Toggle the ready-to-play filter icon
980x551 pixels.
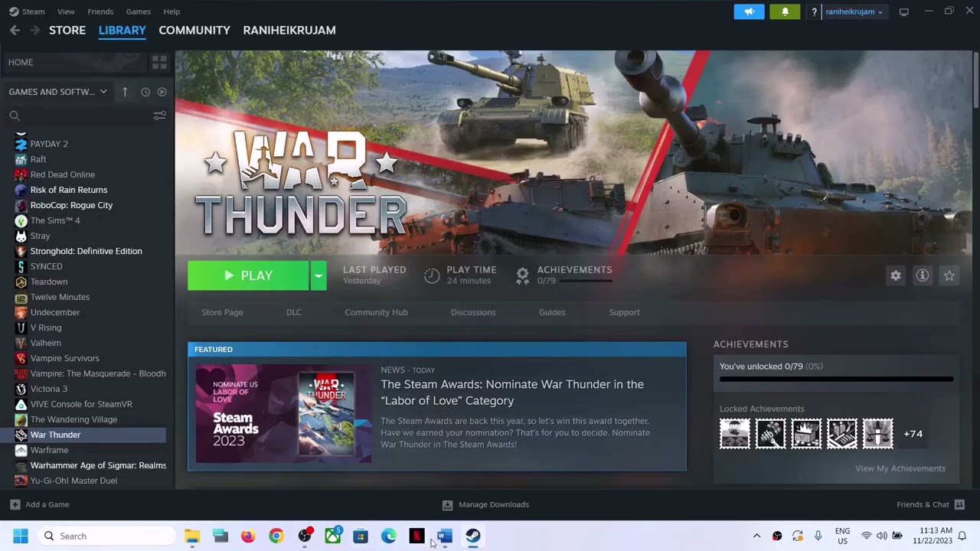coord(162,92)
